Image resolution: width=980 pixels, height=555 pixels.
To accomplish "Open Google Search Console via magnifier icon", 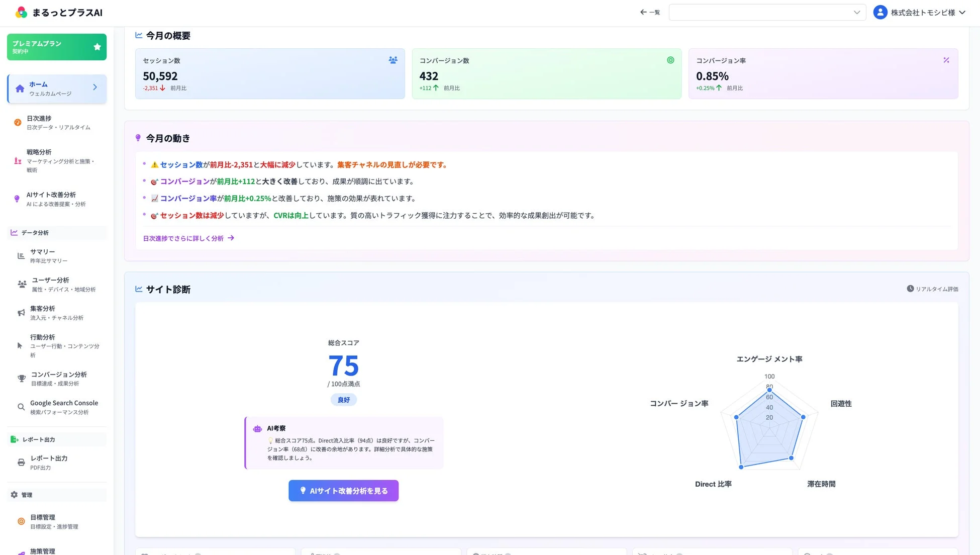I will [21, 407].
